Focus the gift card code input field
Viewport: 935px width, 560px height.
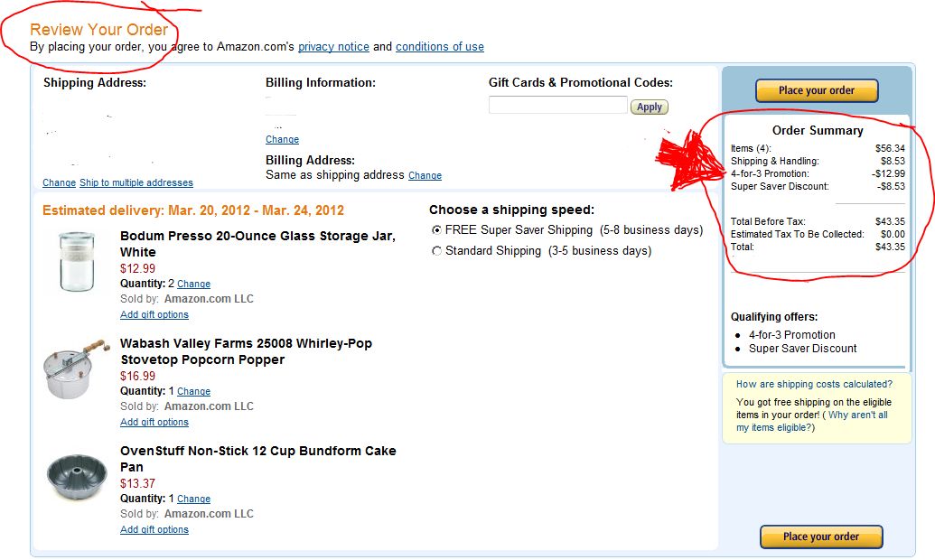click(x=557, y=106)
